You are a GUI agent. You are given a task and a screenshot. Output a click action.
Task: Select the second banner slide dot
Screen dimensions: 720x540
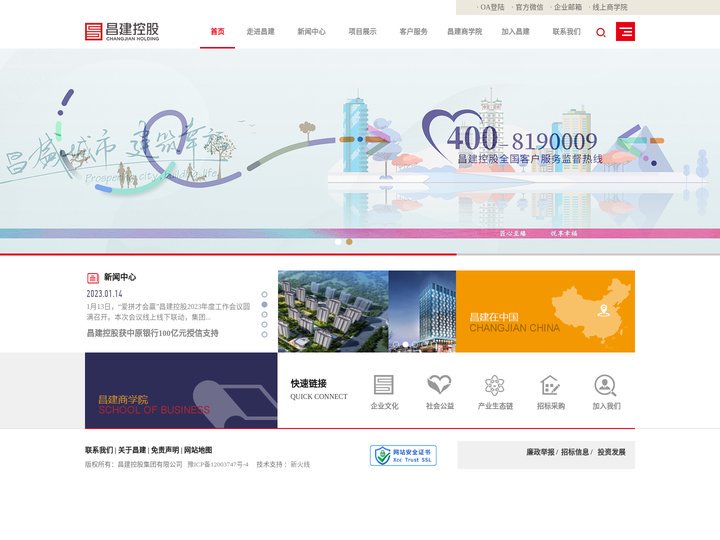pyautogui.click(x=349, y=242)
